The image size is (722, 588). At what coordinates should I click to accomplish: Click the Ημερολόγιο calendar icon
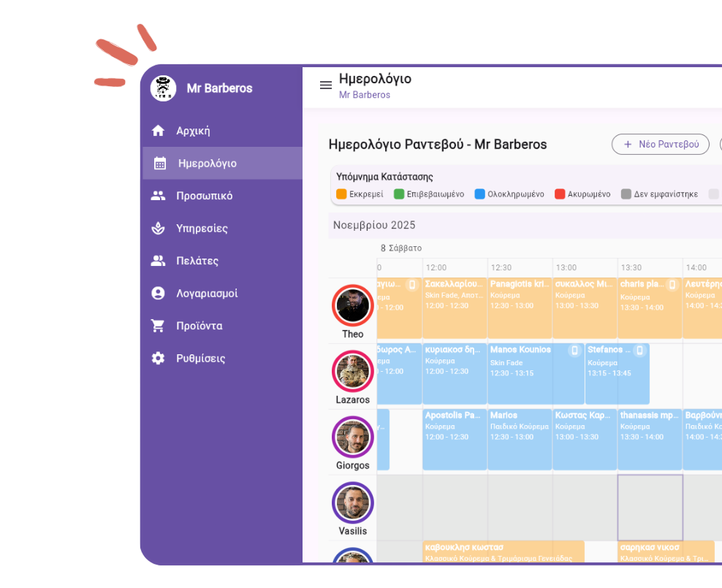tap(160, 164)
